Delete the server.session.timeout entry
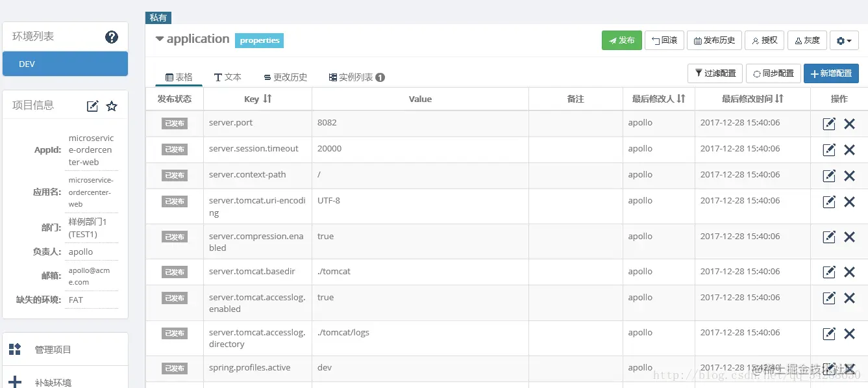The width and height of the screenshot is (868, 388). (849, 150)
